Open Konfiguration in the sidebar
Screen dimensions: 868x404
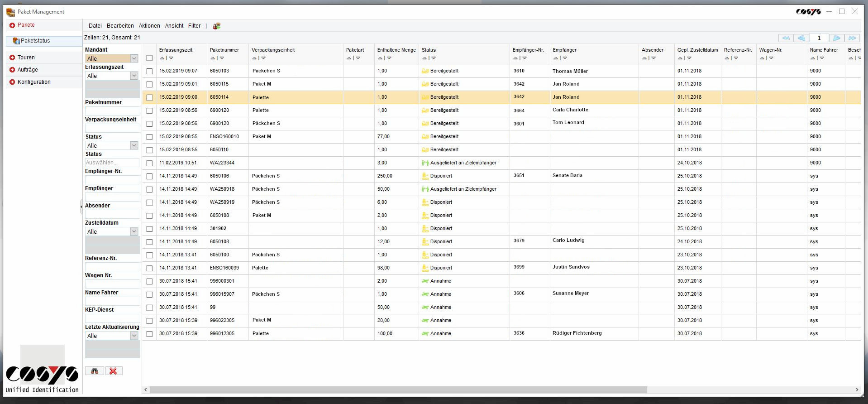point(34,82)
